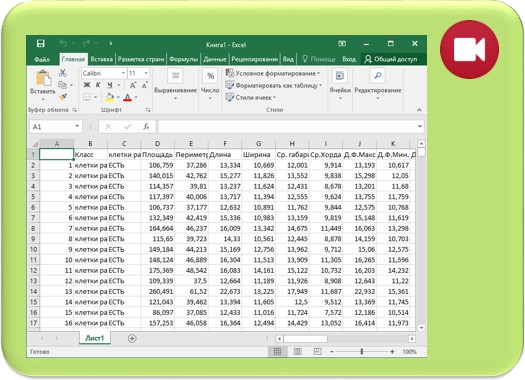Toggle underline Ч formatting

tap(110, 85)
